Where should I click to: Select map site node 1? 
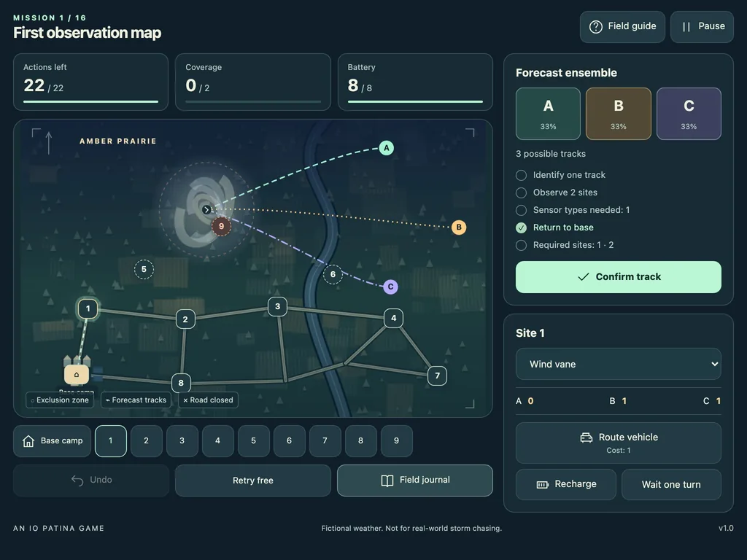[88, 308]
